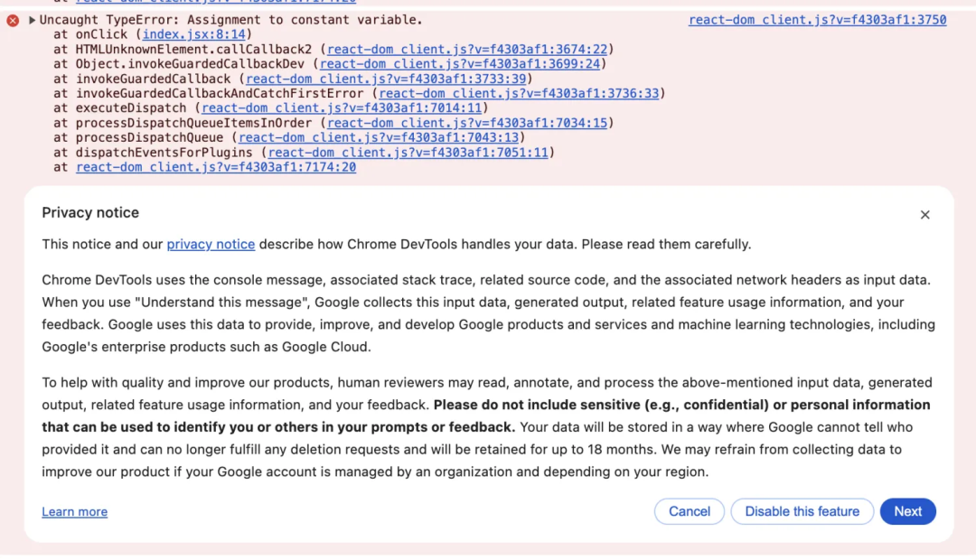Open react-dom_client.js:3750 link at right
Image resolution: width=976 pixels, height=560 pixels.
[x=817, y=20]
